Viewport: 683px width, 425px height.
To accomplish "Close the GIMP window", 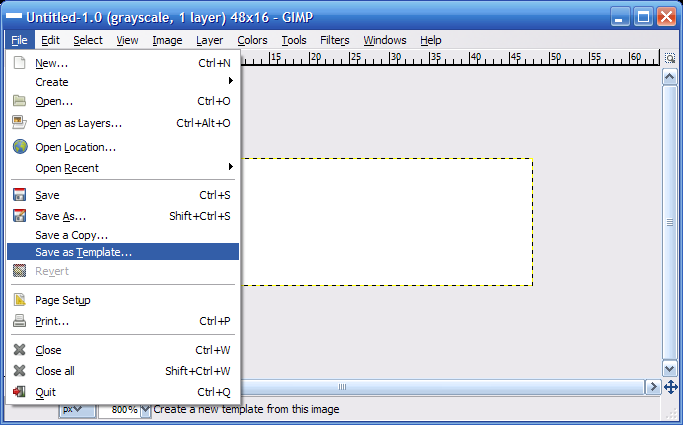I will click(666, 17).
